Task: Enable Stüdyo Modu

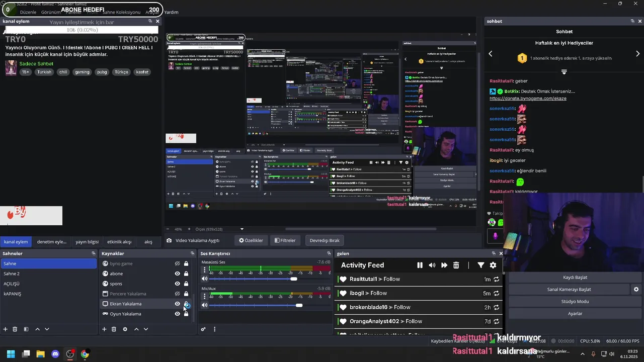Action: 575,302
